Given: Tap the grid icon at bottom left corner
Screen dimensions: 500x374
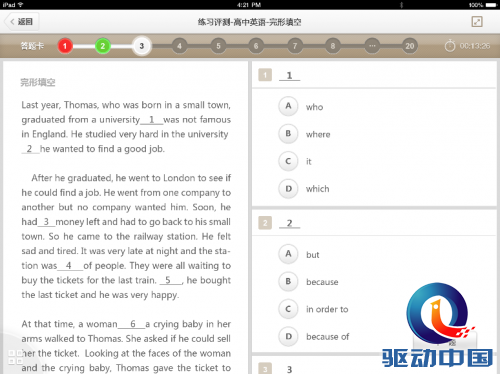Looking at the screenshot, I should tap(15, 357).
